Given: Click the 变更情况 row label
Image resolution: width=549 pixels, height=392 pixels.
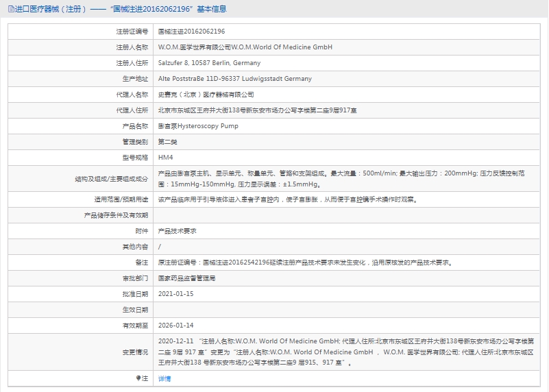Looking at the screenshot, I should point(135,352).
